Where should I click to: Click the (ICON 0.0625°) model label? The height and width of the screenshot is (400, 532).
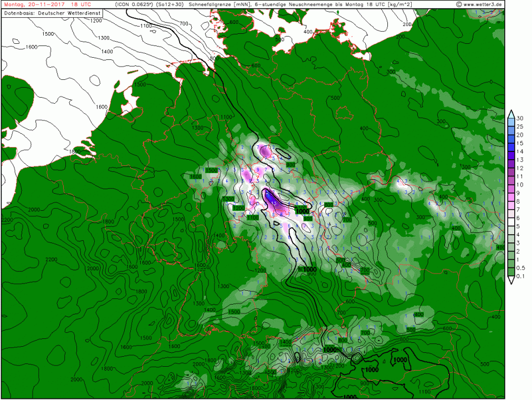(x=136, y=4)
